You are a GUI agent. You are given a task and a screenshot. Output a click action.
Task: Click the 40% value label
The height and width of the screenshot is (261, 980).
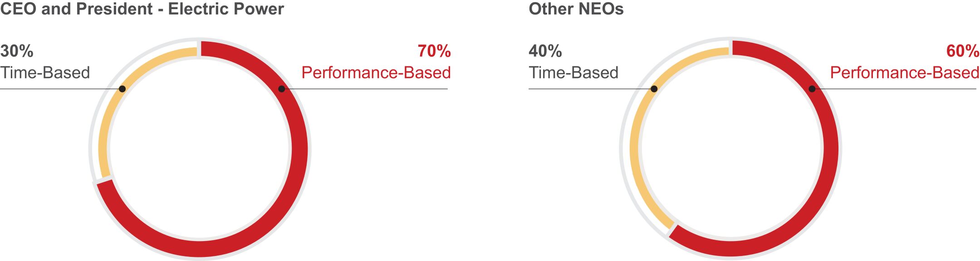[545, 51]
